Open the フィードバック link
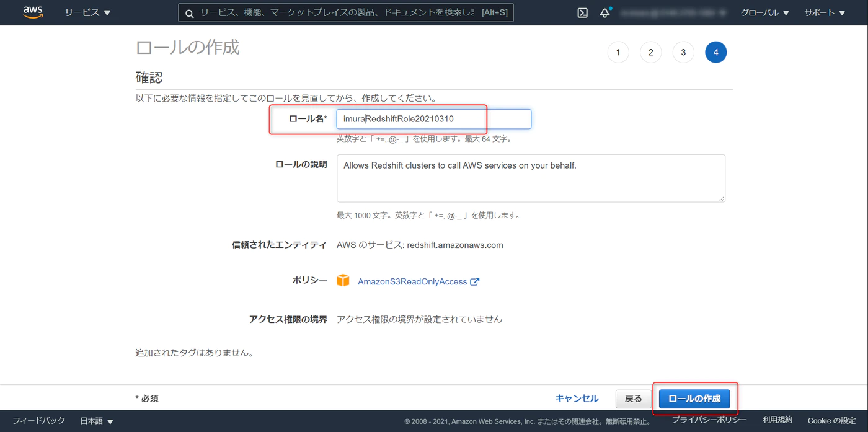The width and height of the screenshot is (868, 432). tap(38, 421)
